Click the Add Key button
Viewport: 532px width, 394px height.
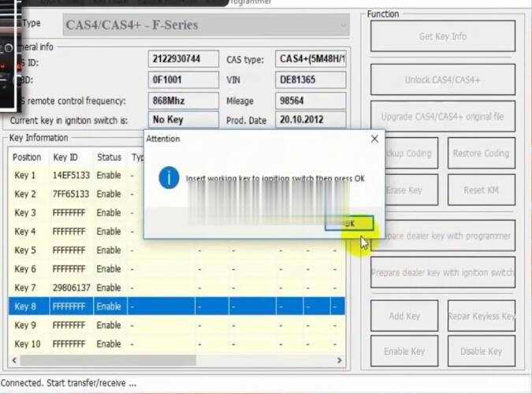tap(404, 316)
